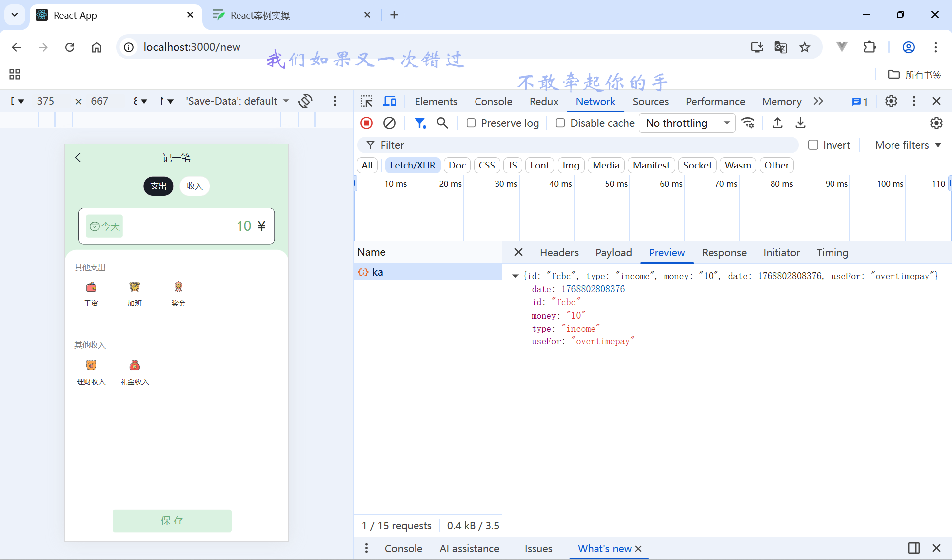Switch to the 收入 income button

coord(195,186)
